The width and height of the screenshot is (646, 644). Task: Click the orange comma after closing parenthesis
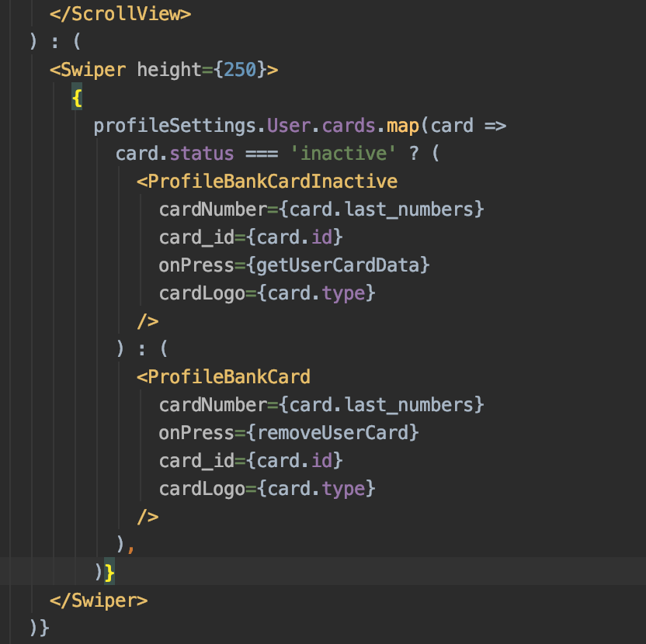(x=131, y=549)
